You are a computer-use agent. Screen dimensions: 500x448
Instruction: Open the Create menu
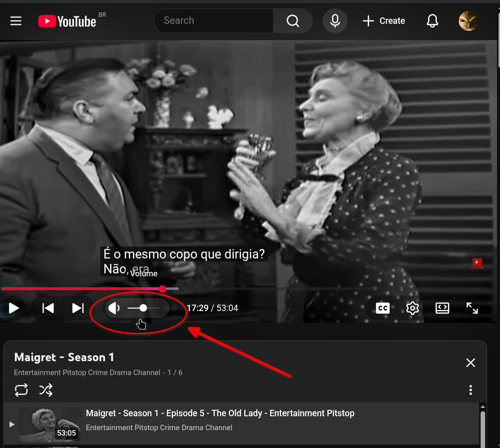(383, 21)
